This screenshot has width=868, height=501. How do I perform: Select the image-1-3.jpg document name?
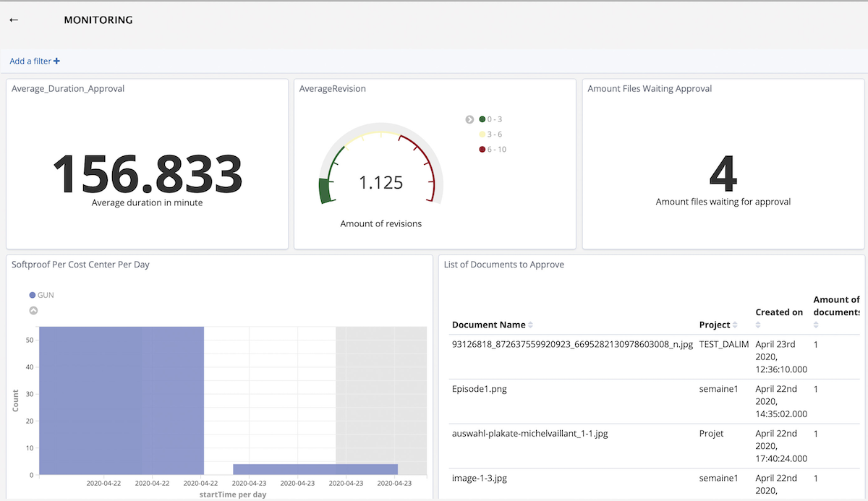coord(478,479)
